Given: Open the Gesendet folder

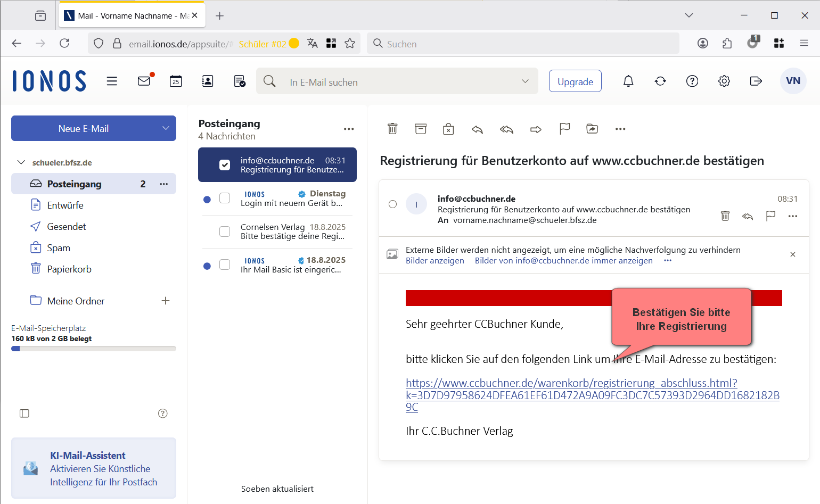Looking at the screenshot, I should (x=67, y=227).
